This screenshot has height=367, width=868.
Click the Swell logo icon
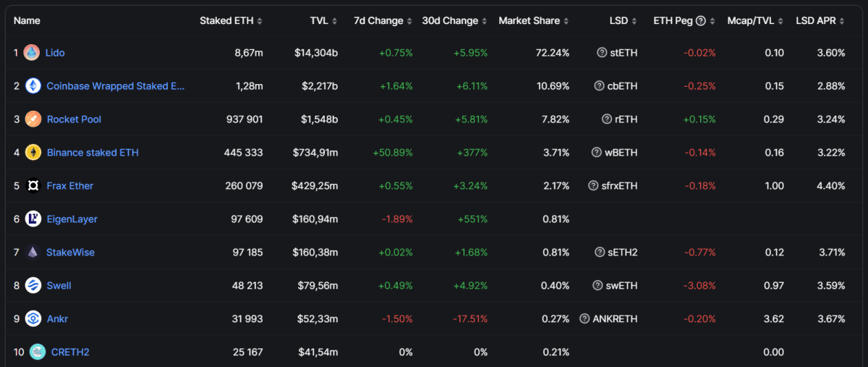click(x=33, y=285)
